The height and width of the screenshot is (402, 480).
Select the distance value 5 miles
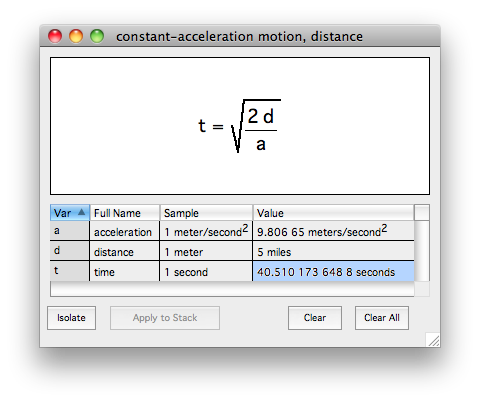click(333, 251)
